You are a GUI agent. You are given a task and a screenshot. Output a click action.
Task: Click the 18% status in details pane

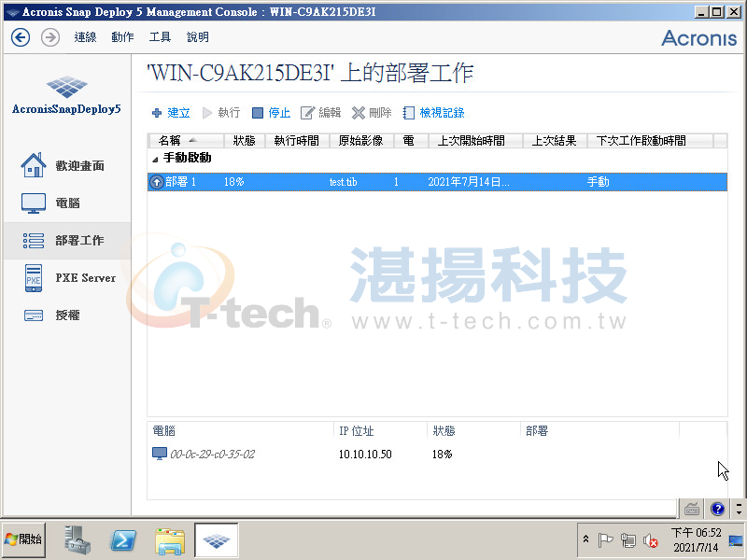tap(442, 455)
